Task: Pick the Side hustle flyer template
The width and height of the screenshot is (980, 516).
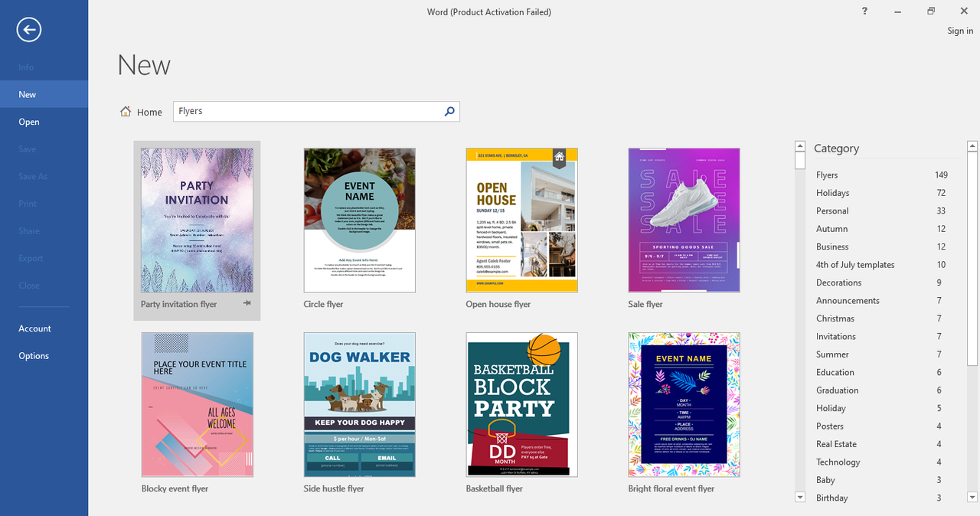Action: [x=360, y=405]
